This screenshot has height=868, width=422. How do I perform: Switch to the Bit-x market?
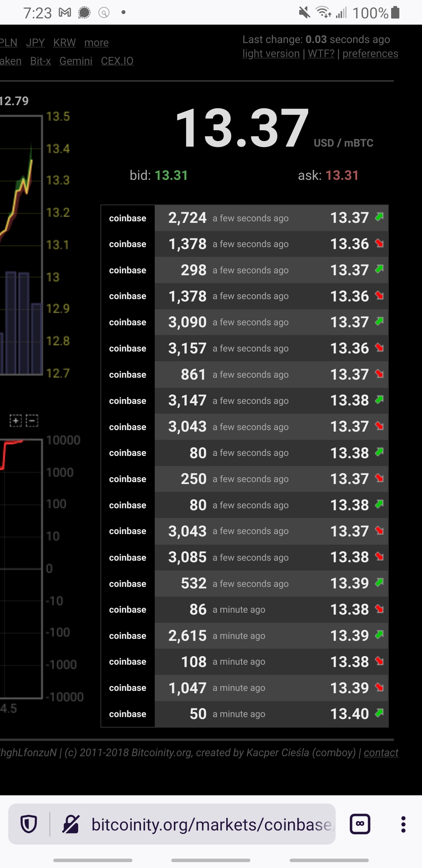pos(41,61)
